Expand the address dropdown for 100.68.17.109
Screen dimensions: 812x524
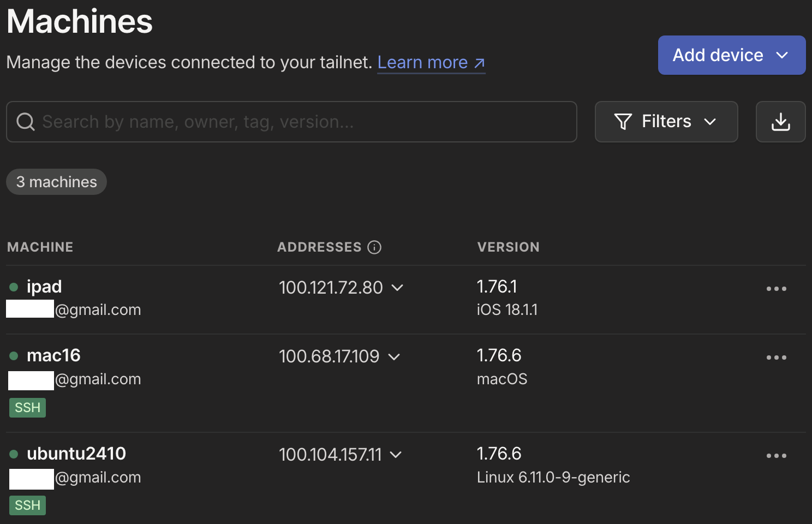coord(394,357)
